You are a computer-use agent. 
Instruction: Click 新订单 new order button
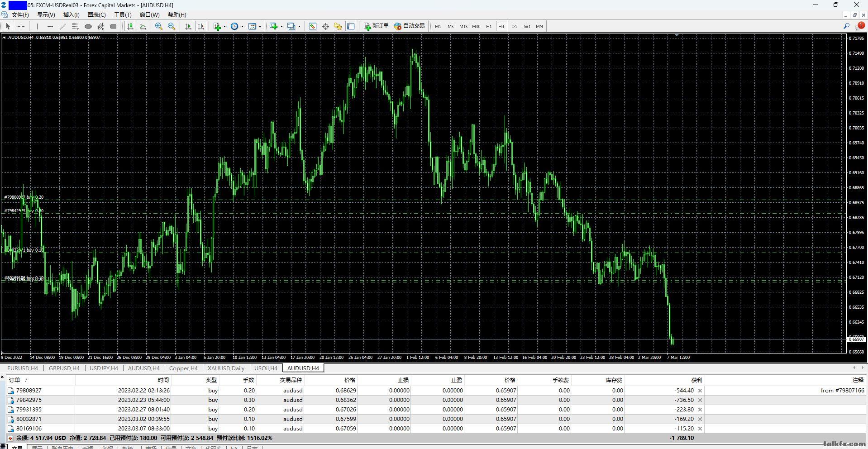376,26
